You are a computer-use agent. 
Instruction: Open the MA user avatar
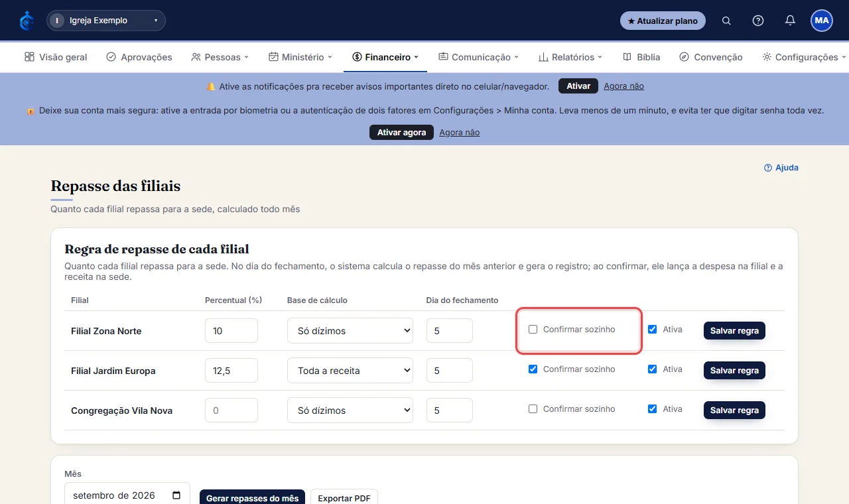(x=822, y=21)
